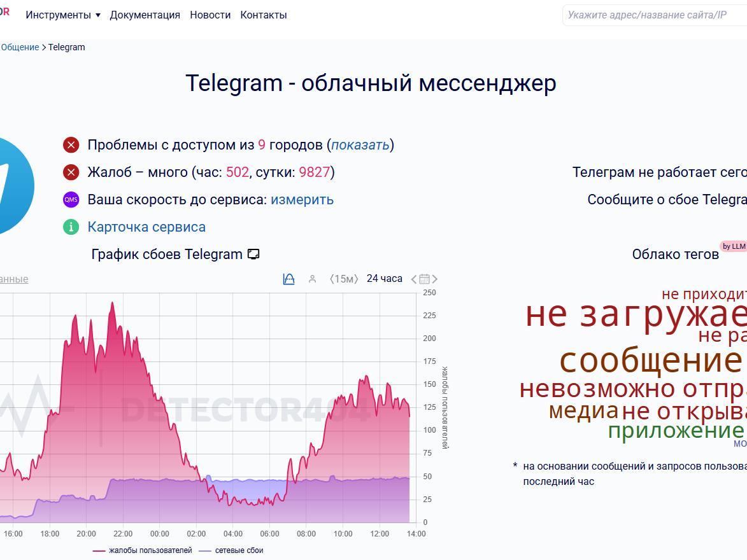
Task: Click the site address search field
Action: coord(655,15)
